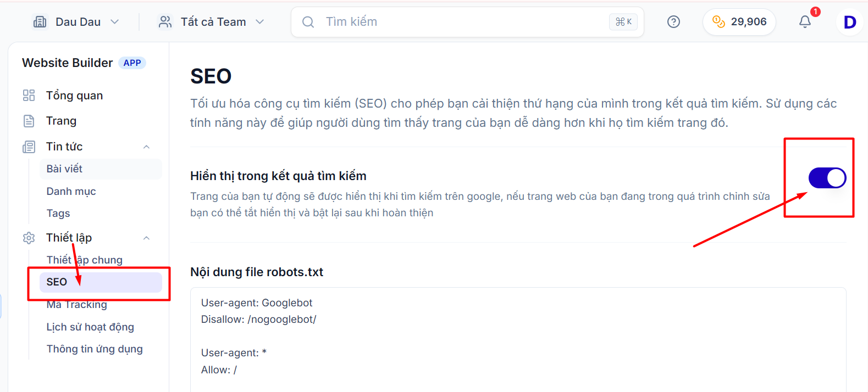Toggle Hiển thị trong kết quả tìm kiếm switch

pyautogui.click(x=827, y=178)
